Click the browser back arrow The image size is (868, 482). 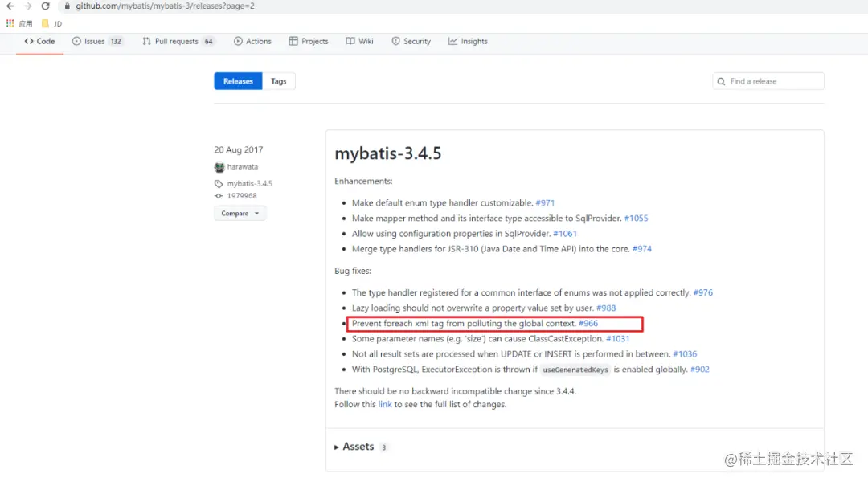(x=10, y=6)
